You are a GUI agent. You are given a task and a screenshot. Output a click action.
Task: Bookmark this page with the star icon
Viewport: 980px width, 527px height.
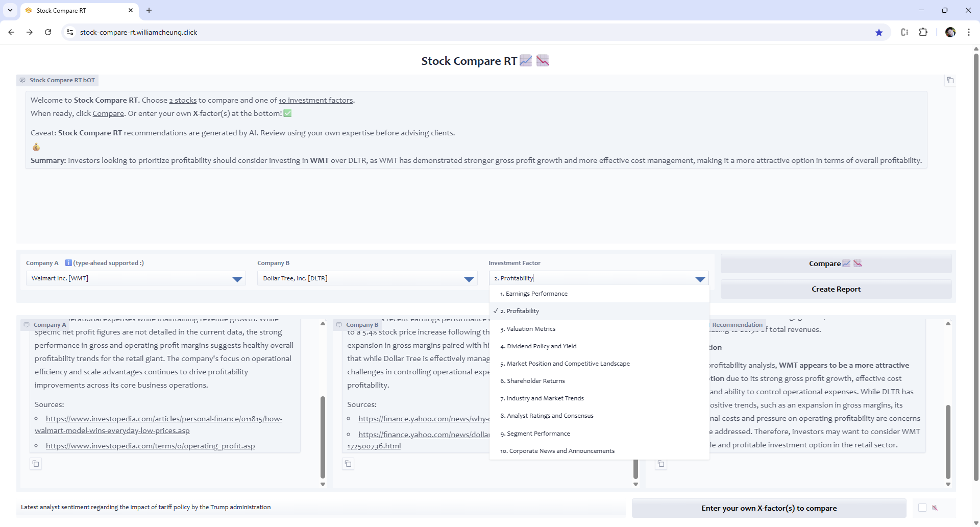pyautogui.click(x=879, y=32)
